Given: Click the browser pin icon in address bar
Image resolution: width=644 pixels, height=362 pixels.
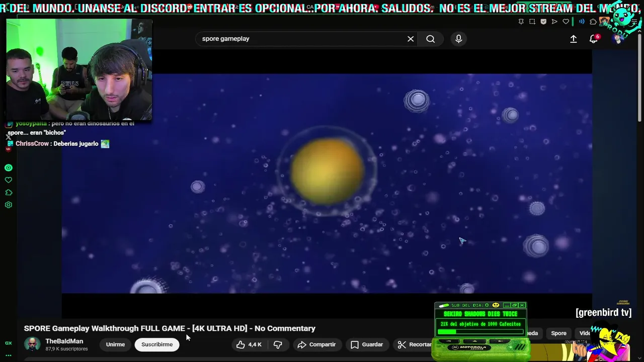Looking at the screenshot, I should (521, 22).
